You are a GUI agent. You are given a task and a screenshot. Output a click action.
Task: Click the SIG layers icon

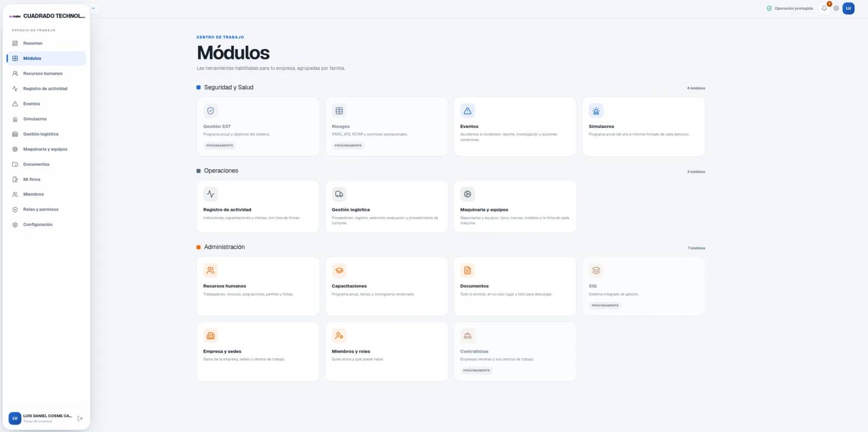point(596,270)
